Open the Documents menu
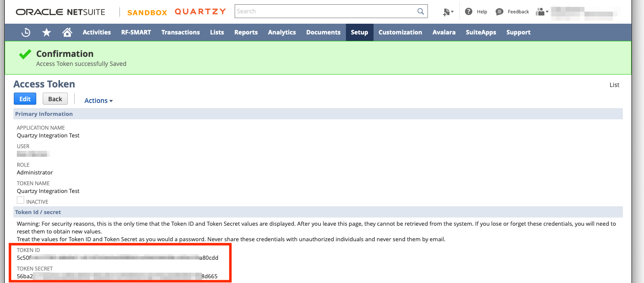This screenshot has height=283, width=644. point(323,32)
